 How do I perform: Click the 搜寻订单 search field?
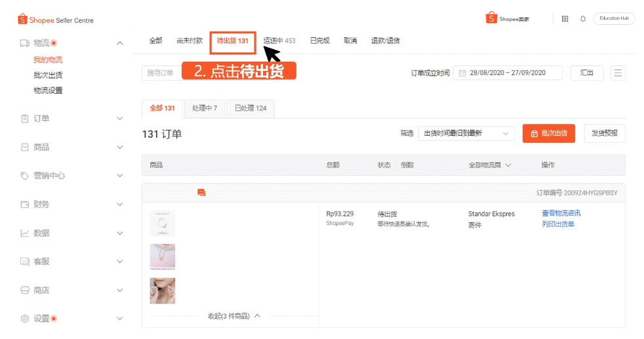click(162, 73)
